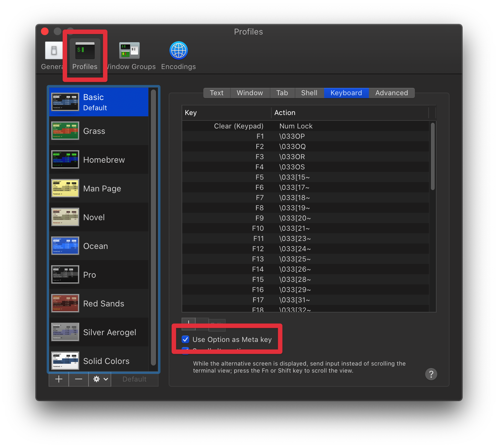
Task: Click the Action column header
Action: (350, 113)
